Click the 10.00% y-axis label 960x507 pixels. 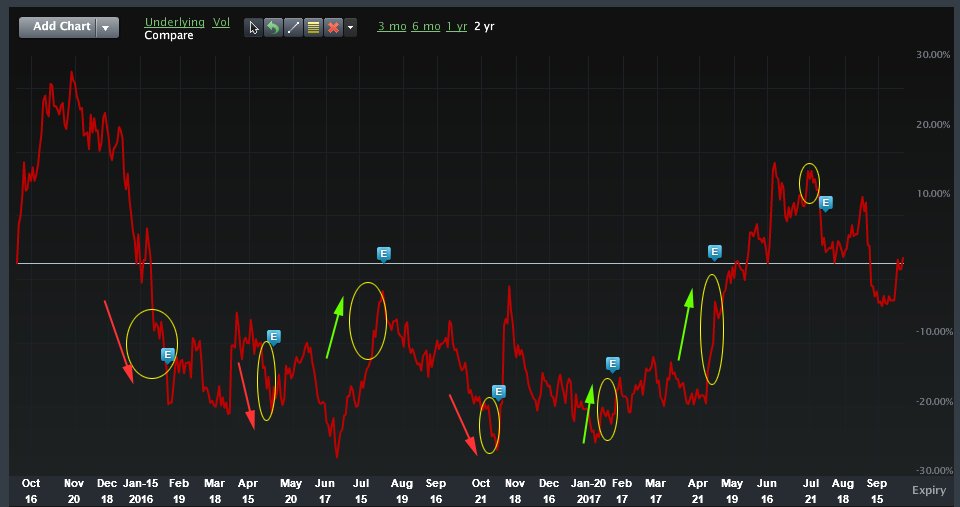coord(933,193)
